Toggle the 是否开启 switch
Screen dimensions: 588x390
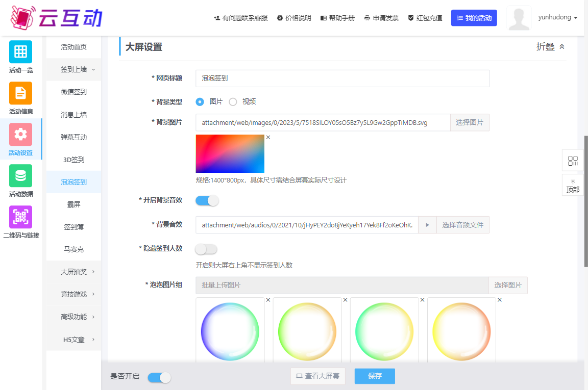[x=159, y=378]
